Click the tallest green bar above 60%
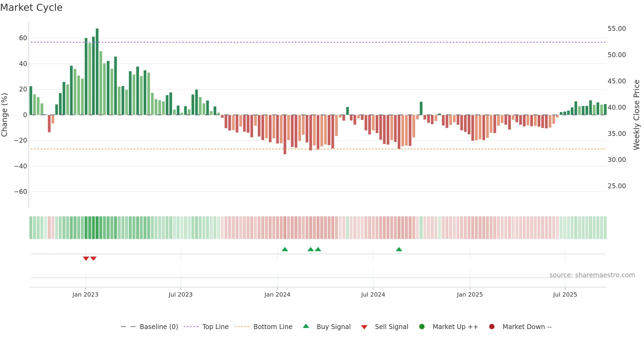Screen dimensions: 644x362 click(x=97, y=72)
